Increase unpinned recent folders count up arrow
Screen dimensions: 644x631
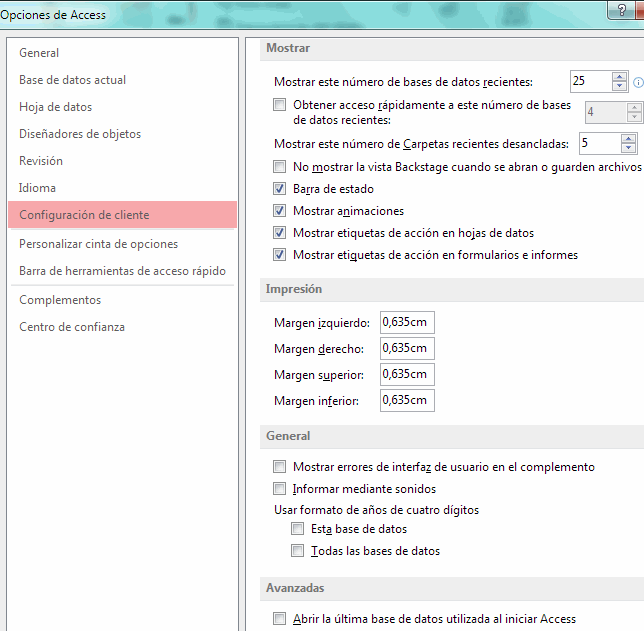(x=628, y=139)
